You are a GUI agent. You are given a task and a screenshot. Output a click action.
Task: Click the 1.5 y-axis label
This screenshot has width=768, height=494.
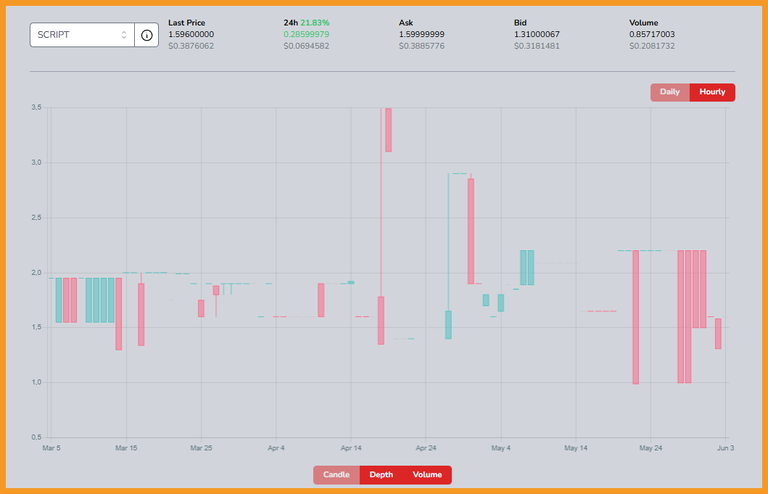36,327
